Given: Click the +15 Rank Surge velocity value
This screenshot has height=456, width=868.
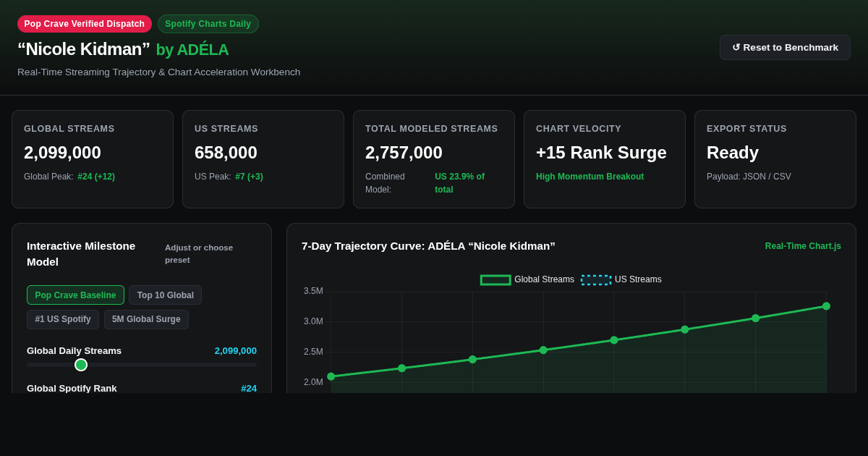Looking at the screenshot, I should click(601, 153).
